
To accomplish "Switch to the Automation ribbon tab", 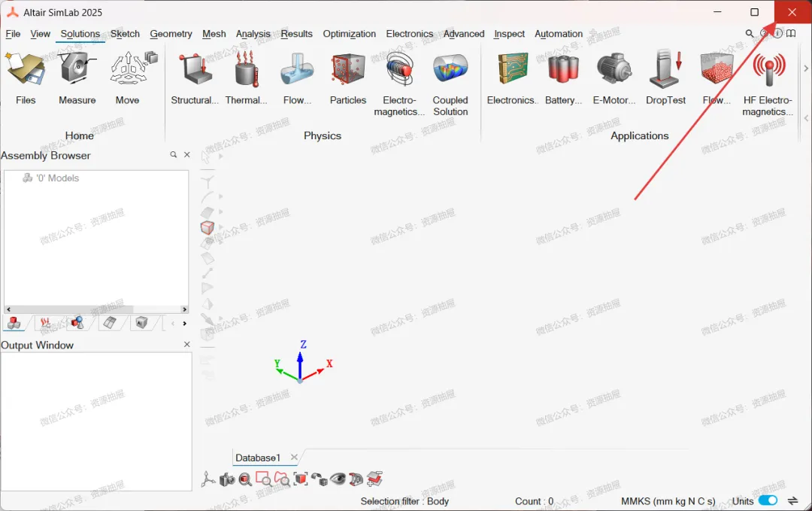I will 559,34.
